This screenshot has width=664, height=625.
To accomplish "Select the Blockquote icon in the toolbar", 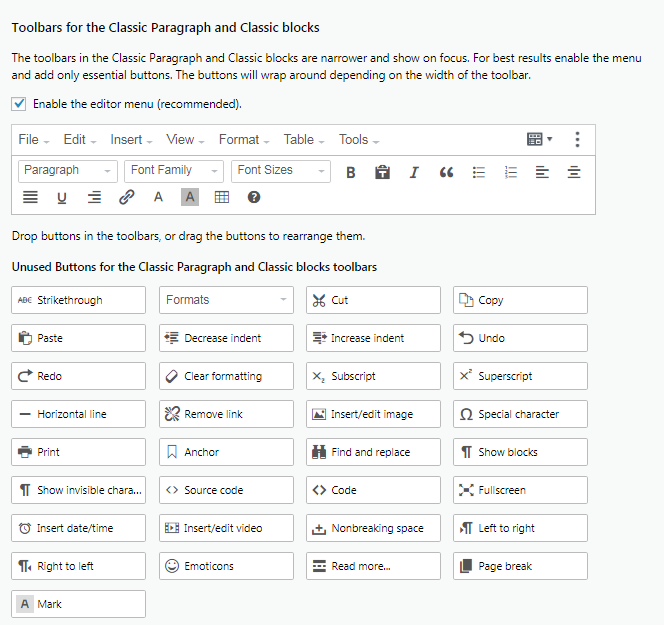I will point(446,172).
